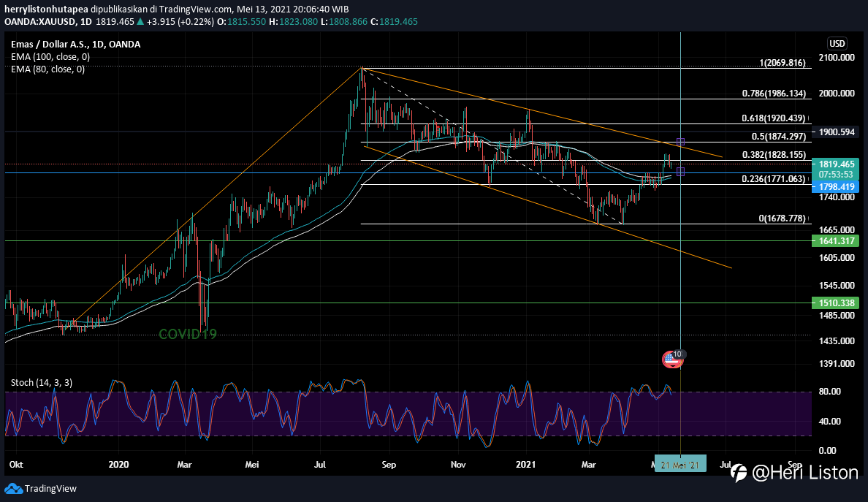Image resolution: width=868 pixels, height=502 pixels.
Task: Click the US flag economic event icon
Action: [x=672, y=360]
